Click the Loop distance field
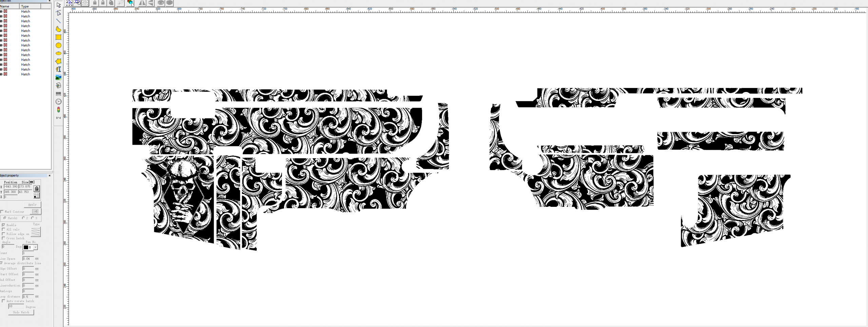Image resolution: width=868 pixels, height=327 pixels. click(28, 296)
